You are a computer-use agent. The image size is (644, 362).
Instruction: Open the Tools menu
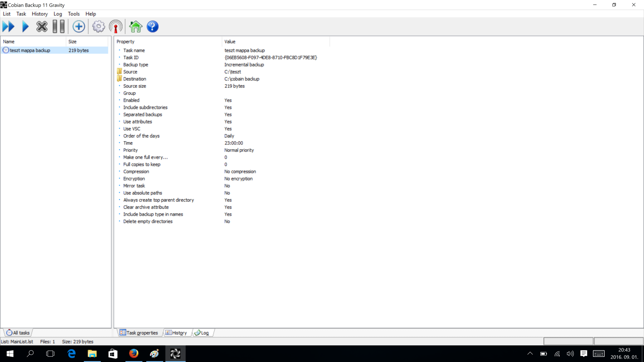point(74,14)
